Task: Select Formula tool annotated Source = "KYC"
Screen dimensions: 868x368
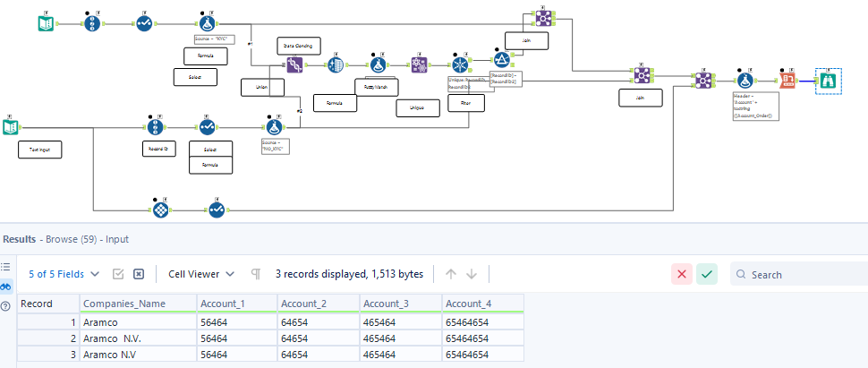Action: [x=208, y=24]
